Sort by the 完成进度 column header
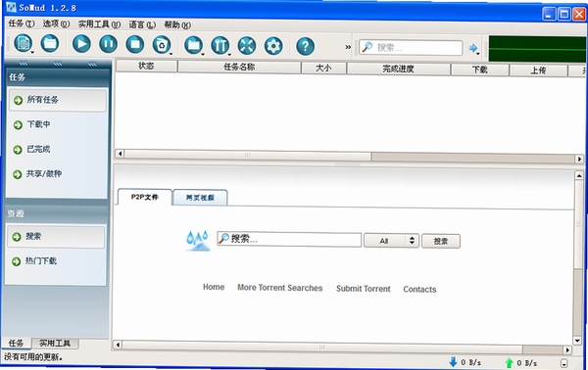This screenshot has height=370, width=588. (398, 69)
